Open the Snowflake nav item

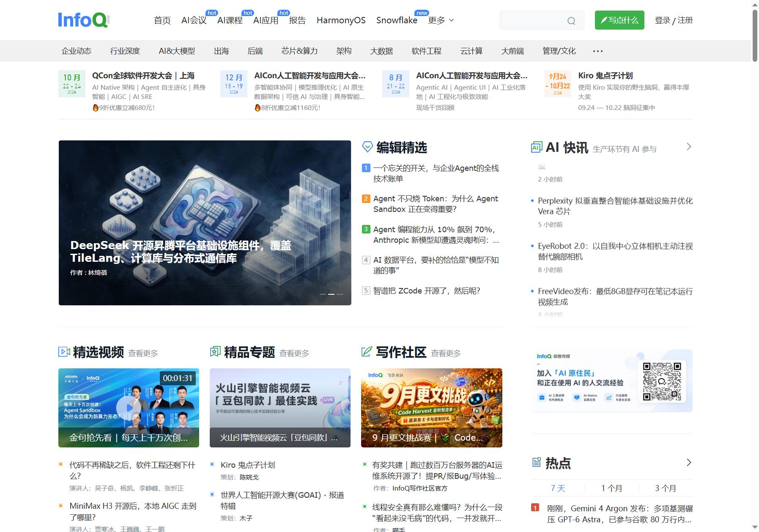[x=397, y=20]
